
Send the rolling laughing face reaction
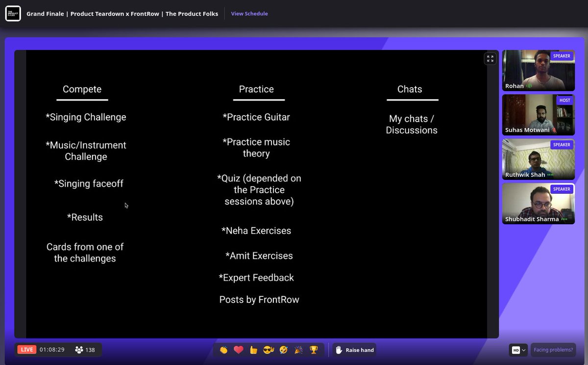[x=283, y=350]
